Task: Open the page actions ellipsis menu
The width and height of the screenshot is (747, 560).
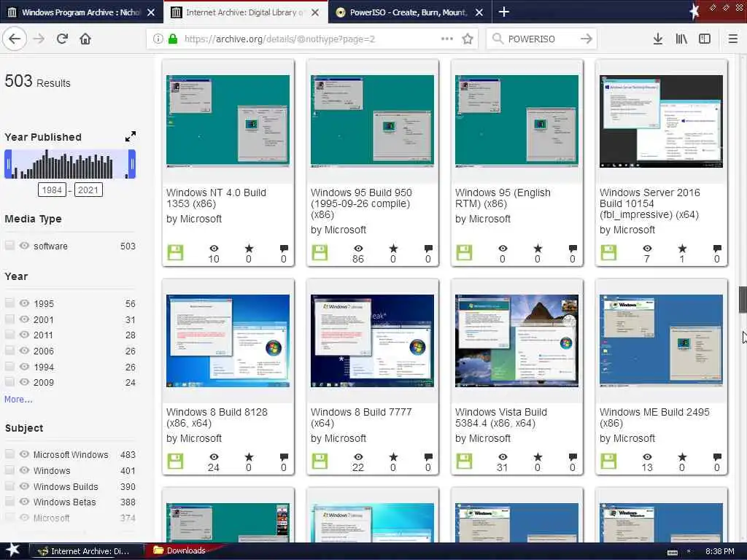Action: (447, 39)
